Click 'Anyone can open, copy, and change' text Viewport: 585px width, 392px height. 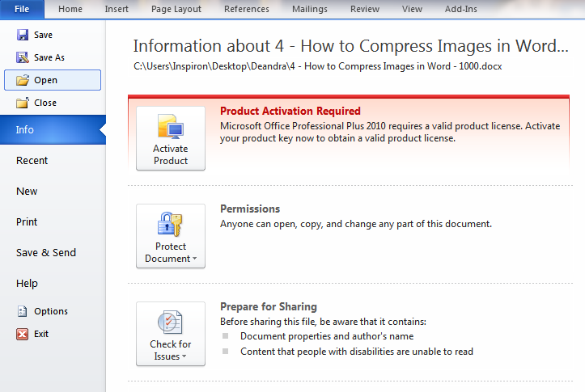point(356,224)
